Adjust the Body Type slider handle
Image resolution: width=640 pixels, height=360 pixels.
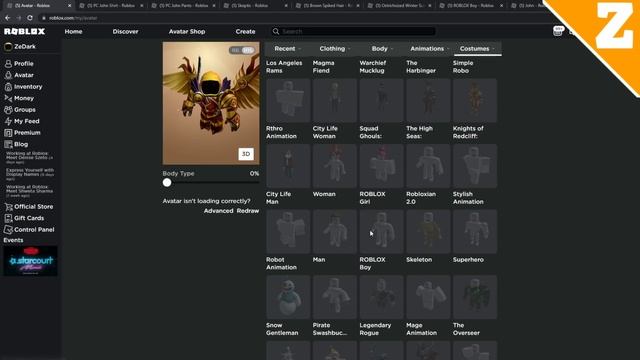click(x=167, y=182)
